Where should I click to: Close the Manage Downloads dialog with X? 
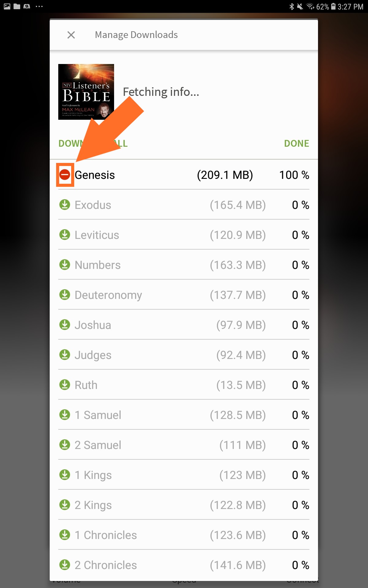coord(71,35)
